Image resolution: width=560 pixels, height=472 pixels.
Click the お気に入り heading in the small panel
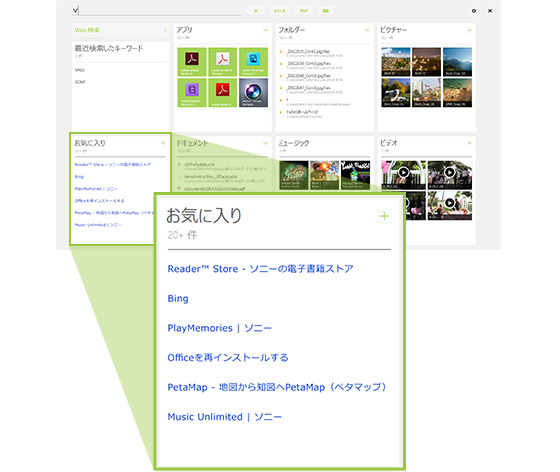pos(90,143)
